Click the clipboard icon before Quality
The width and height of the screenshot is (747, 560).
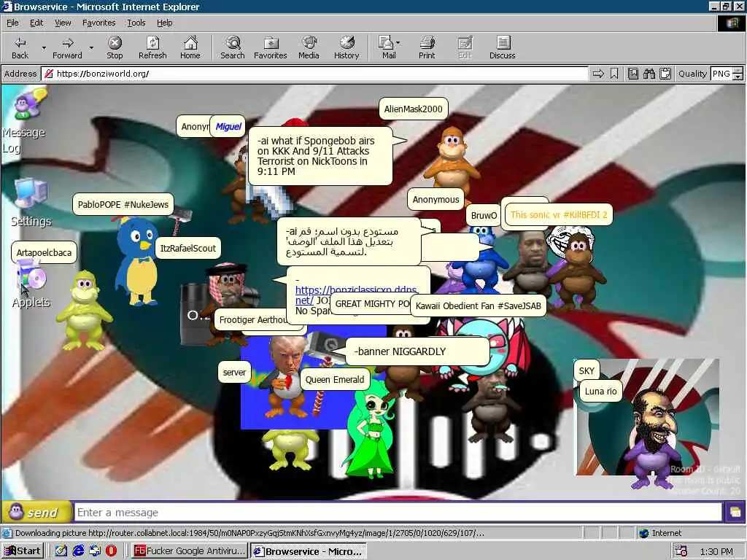click(x=665, y=74)
